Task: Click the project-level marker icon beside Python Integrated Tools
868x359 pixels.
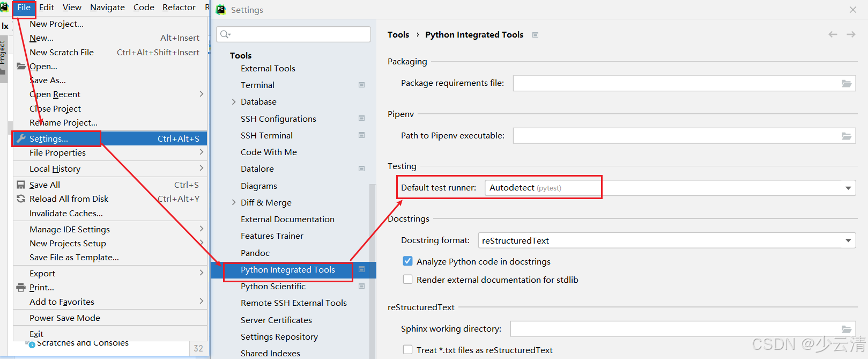Action: (361, 269)
